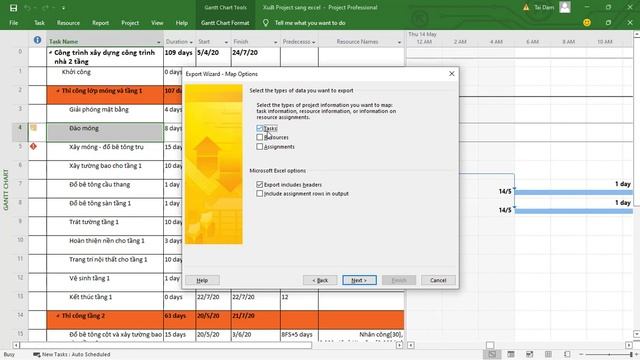Click the Undo arrow icon

pos(27,7)
